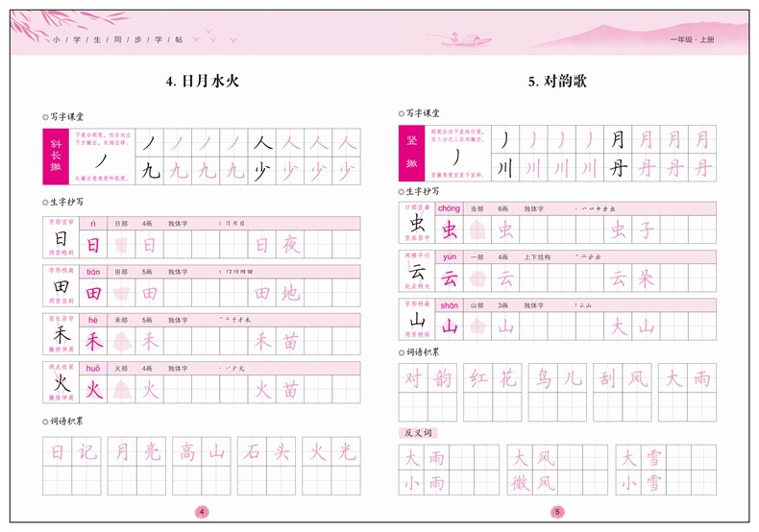Select the large black 禾 model character

point(61,336)
